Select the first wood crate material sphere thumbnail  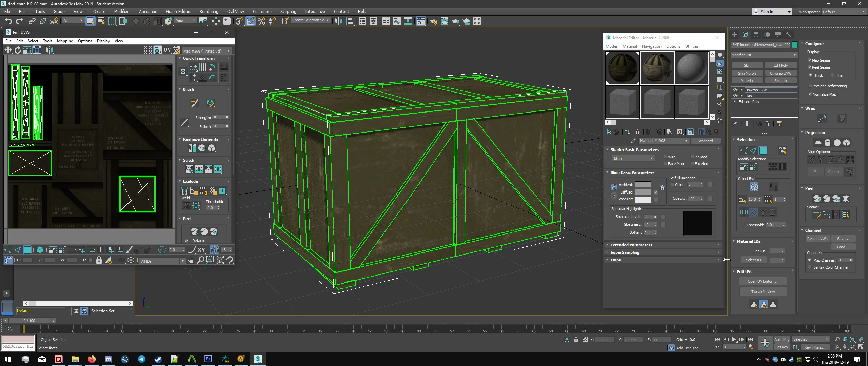point(623,68)
